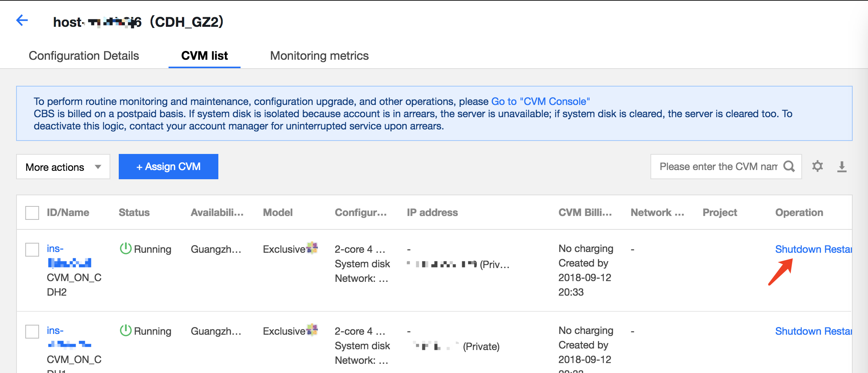Viewport: 868px width, 373px height.
Task: Open the Monitoring metrics tab
Action: point(319,56)
